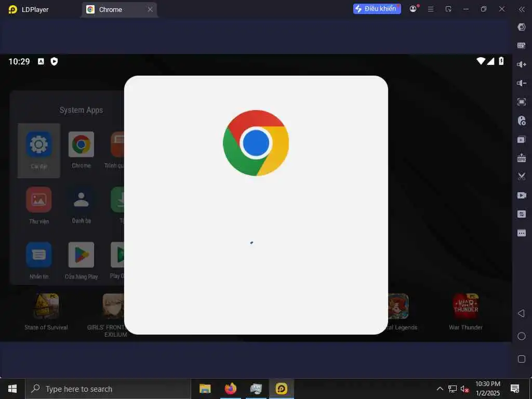Select the Chrome tab in LDPlayer
Image resolution: width=532 pixels, height=399 pixels.
(119, 9)
